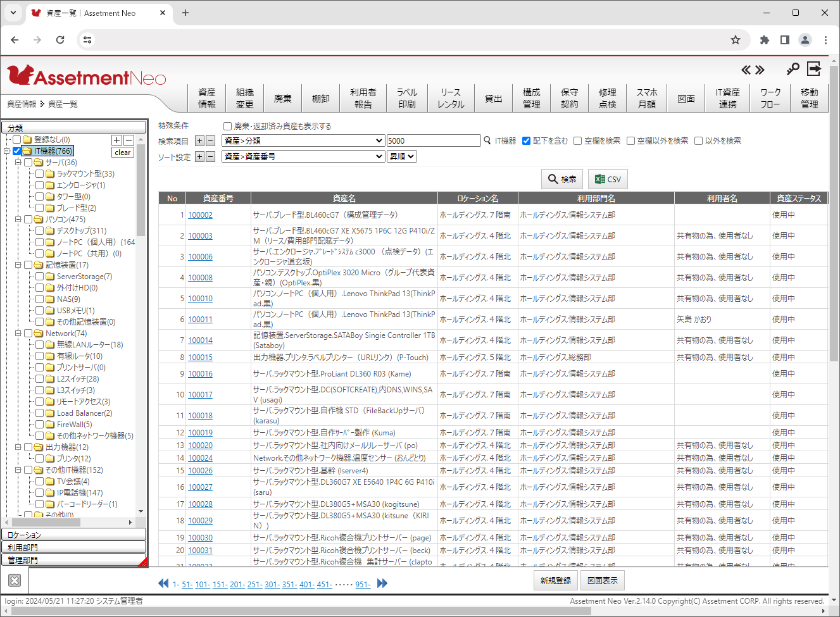
Task: Select the 貸出 lending function
Action: [494, 97]
